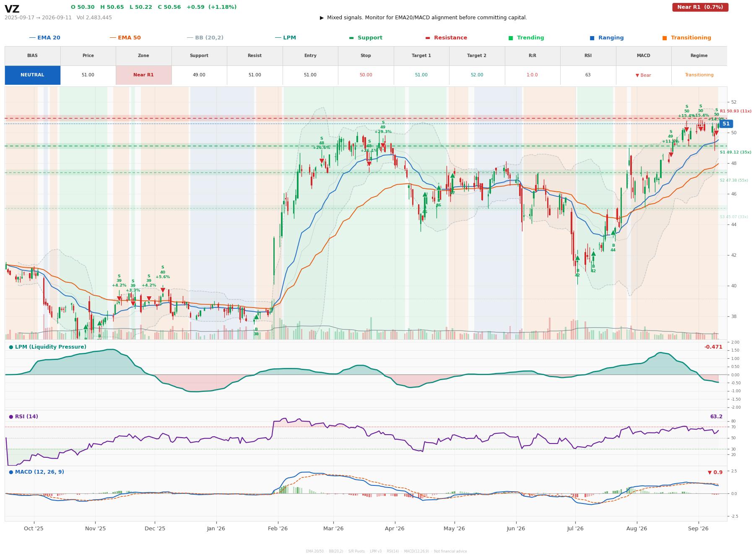Click the Price column header
The height and width of the screenshot is (558, 756).
pyautogui.click(x=88, y=56)
